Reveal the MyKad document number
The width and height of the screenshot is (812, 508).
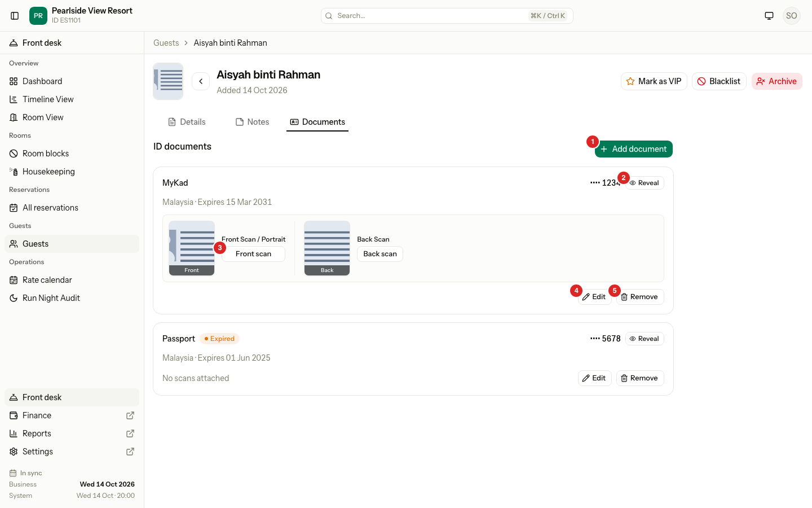[645, 183]
